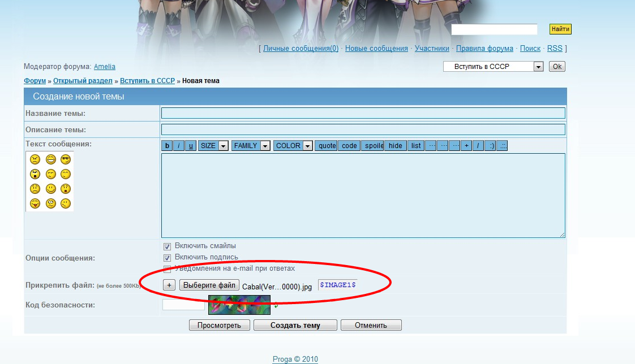Open 'Новые сообщения' link in top menu
635x364 pixels.
click(x=376, y=49)
